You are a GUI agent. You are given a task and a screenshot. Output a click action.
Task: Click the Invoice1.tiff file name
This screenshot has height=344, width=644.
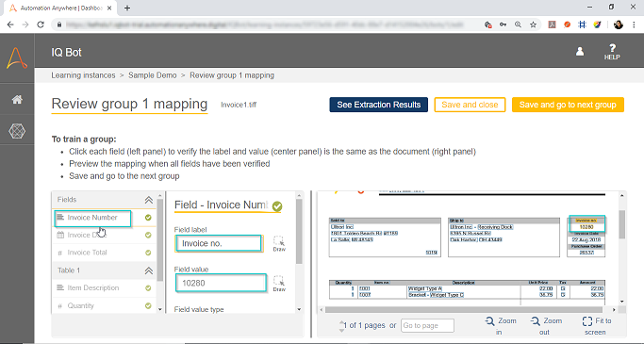point(239,105)
